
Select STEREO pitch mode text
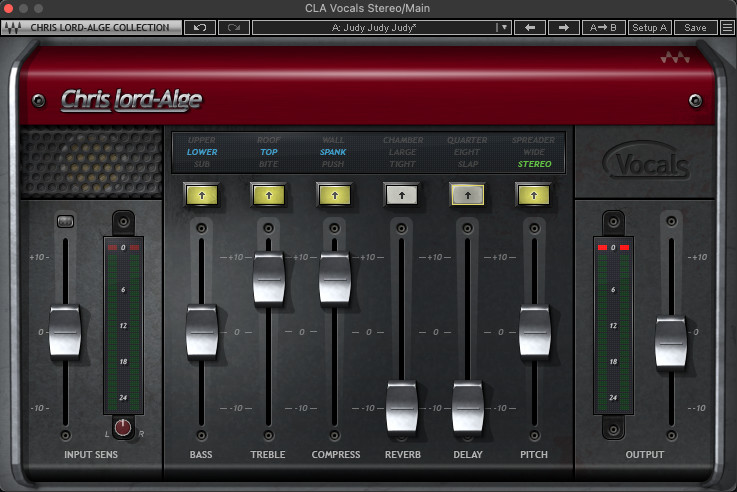coord(534,164)
